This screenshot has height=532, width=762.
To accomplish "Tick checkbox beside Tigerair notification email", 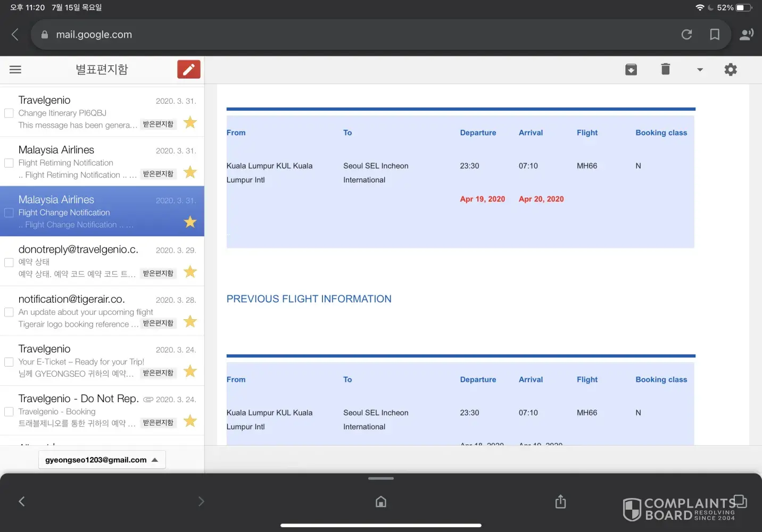I will (x=9, y=312).
